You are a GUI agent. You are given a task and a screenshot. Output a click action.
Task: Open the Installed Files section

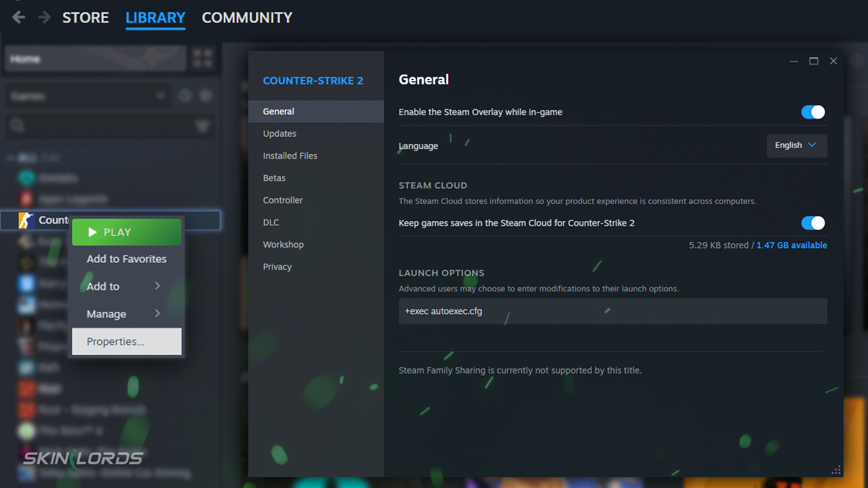click(290, 156)
